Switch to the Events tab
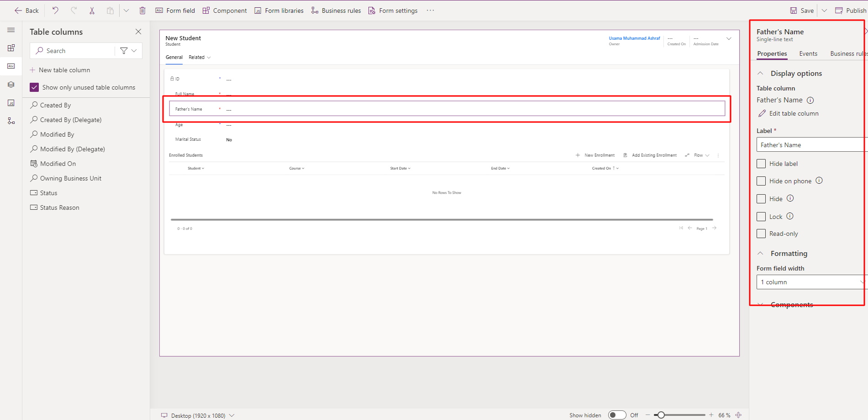Screen dimensions: 868x420 pos(808,53)
